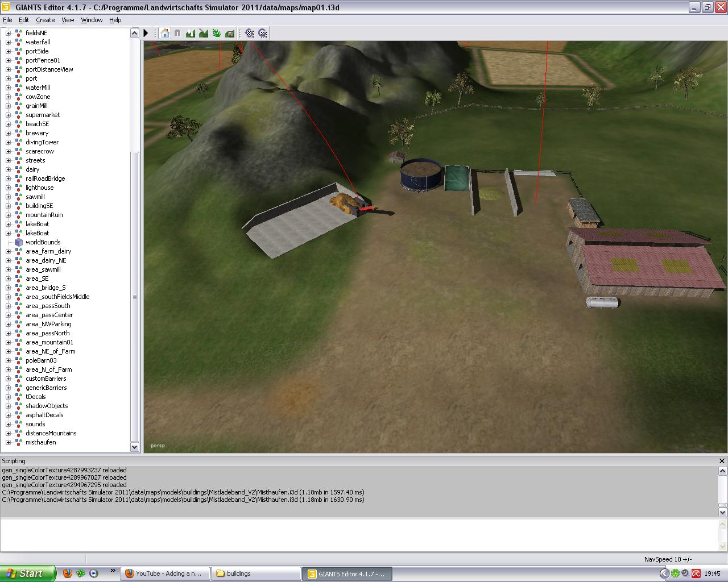Select the terrain detail texture paint tool
The image size is (728, 582).
pyautogui.click(x=204, y=34)
